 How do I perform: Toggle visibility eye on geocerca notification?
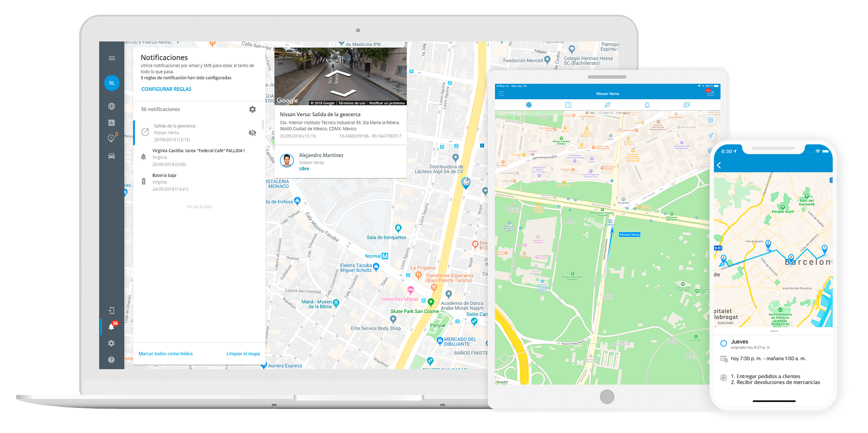tap(252, 133)
